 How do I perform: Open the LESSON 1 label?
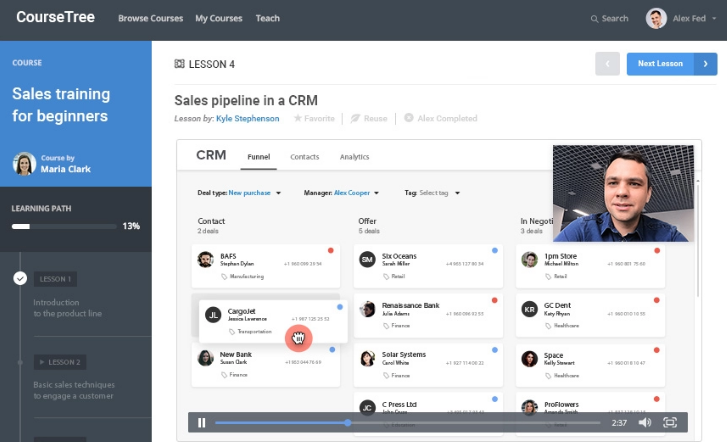(x=55, y=279)
